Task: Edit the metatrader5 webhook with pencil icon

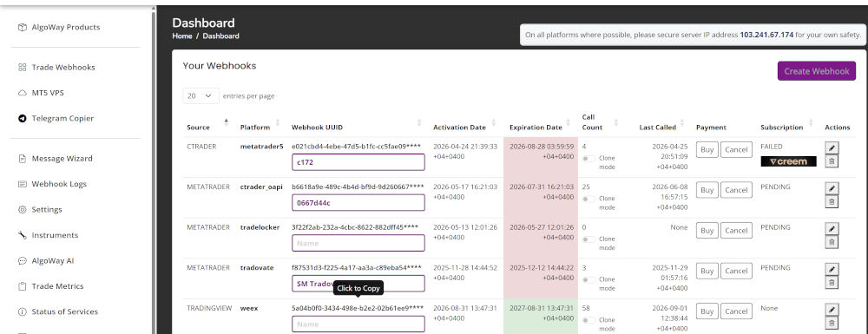Action: coord(831,147)
